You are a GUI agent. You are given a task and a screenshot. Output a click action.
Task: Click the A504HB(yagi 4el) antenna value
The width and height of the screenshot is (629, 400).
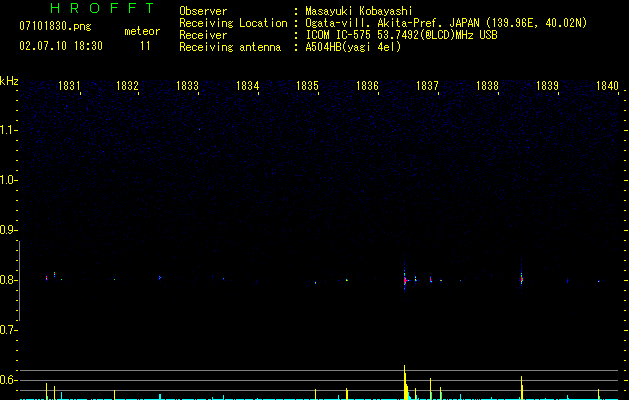(x=353, y=47)
